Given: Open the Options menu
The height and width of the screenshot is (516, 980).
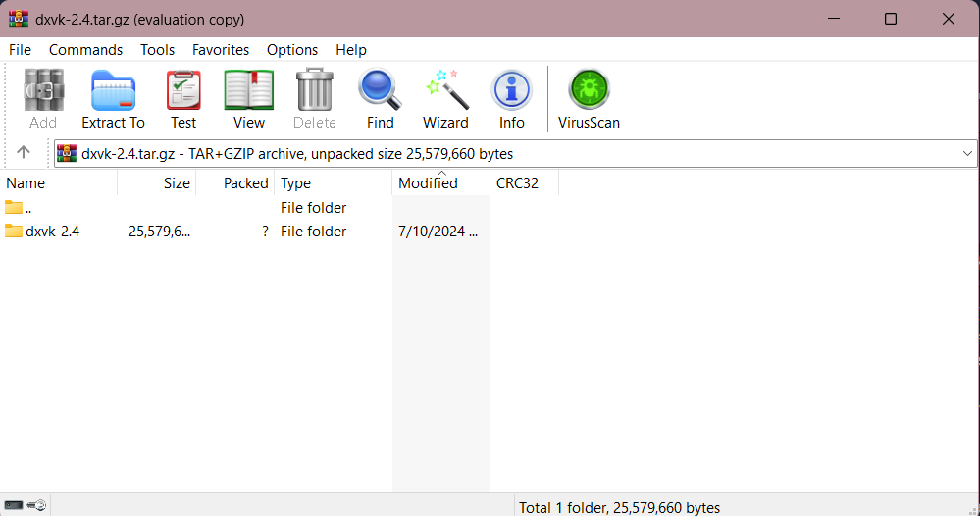Looking at the screenshot, I should point(292,49).
